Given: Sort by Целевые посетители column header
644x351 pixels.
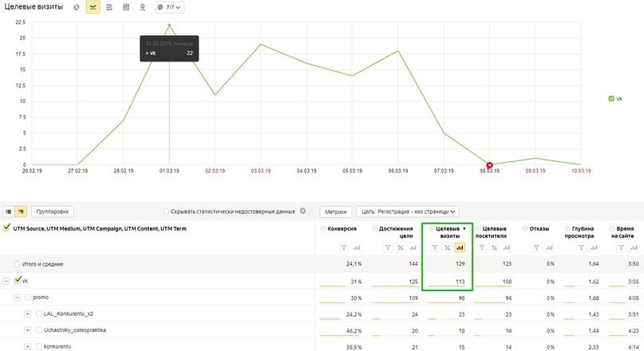Looking at the screenshot, I should click(492, 232).
